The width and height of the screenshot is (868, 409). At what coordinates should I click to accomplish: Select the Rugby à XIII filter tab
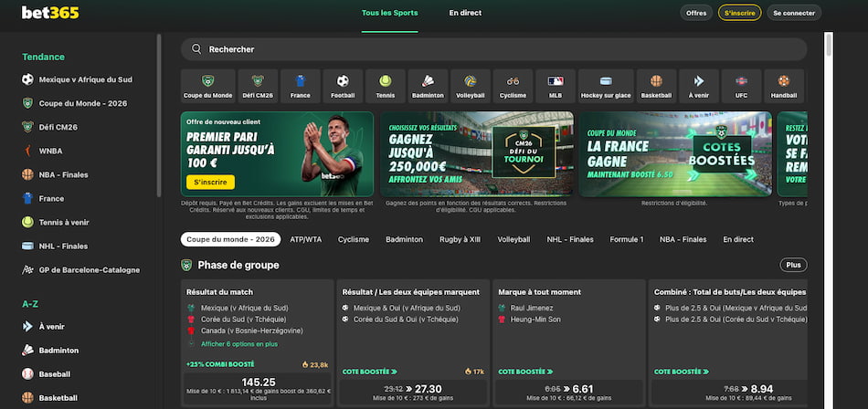tap(460, 239)
